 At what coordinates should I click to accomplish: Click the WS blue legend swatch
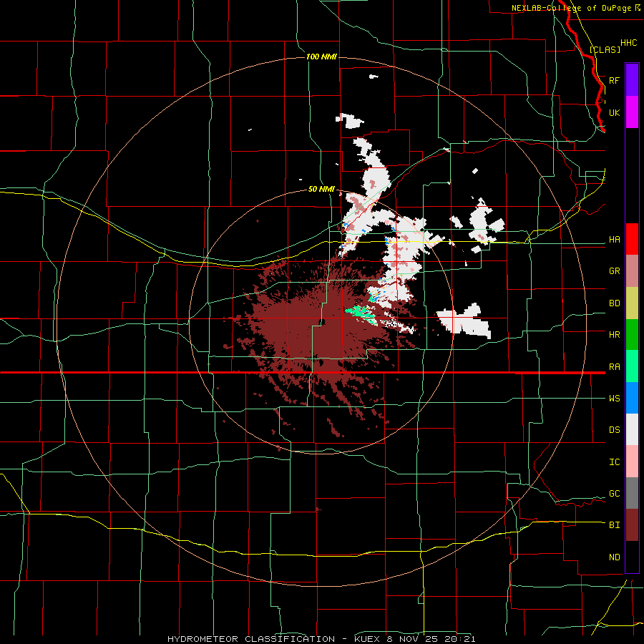click(632, 398)
